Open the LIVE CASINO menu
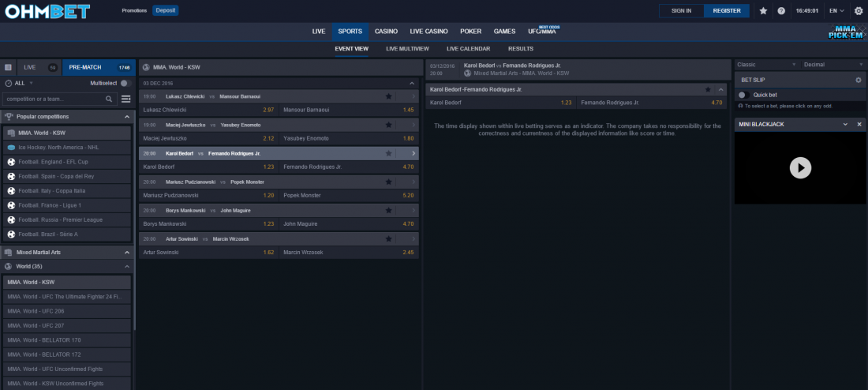Viewport: 868px width, 390px height. [x=429, y=32]
